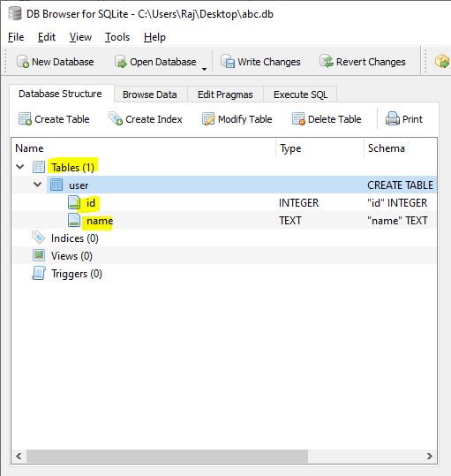Click the Revert Changes icon
This screenshot has width=451, height=476.
click(327, 61)
